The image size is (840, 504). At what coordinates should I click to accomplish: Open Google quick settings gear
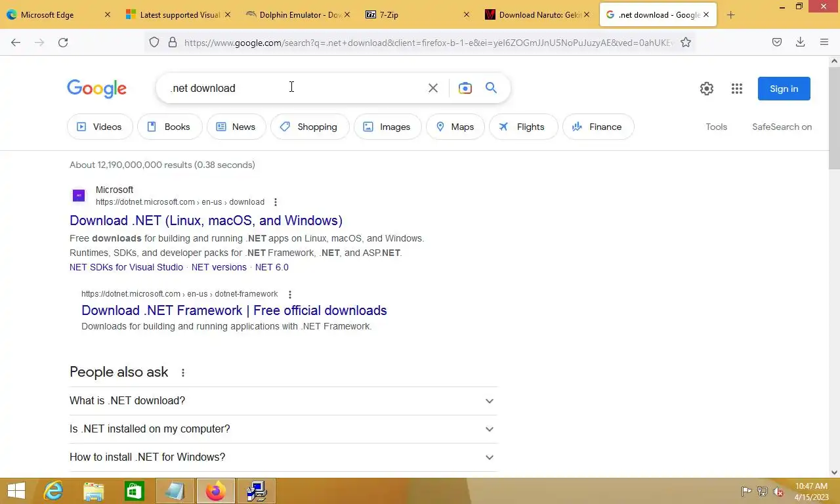point(707,89)
